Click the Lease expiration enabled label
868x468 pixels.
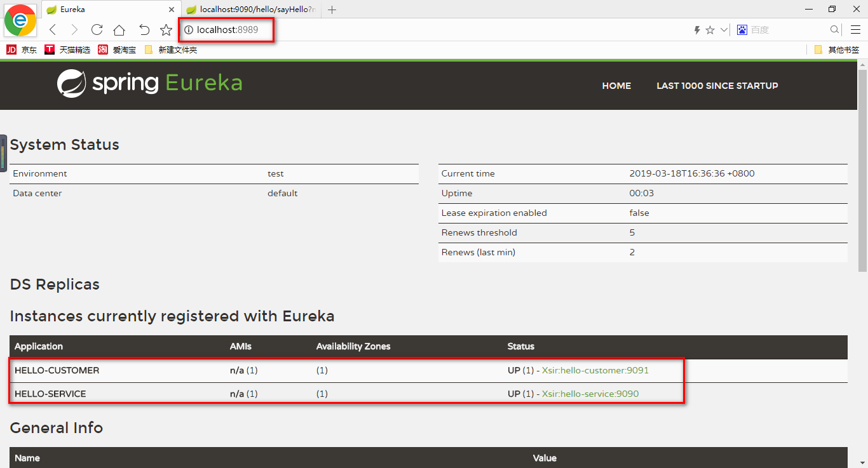point(494,213)
